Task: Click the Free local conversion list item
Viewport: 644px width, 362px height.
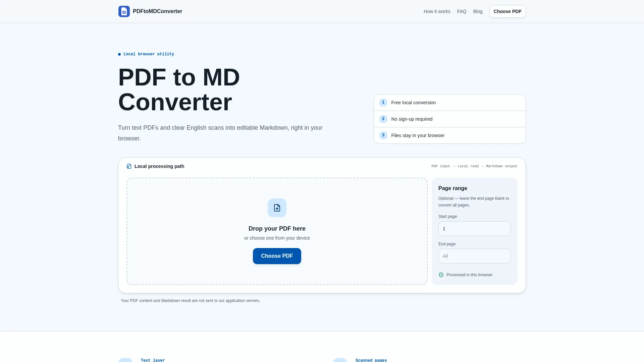Action: (x=449, y=103)
